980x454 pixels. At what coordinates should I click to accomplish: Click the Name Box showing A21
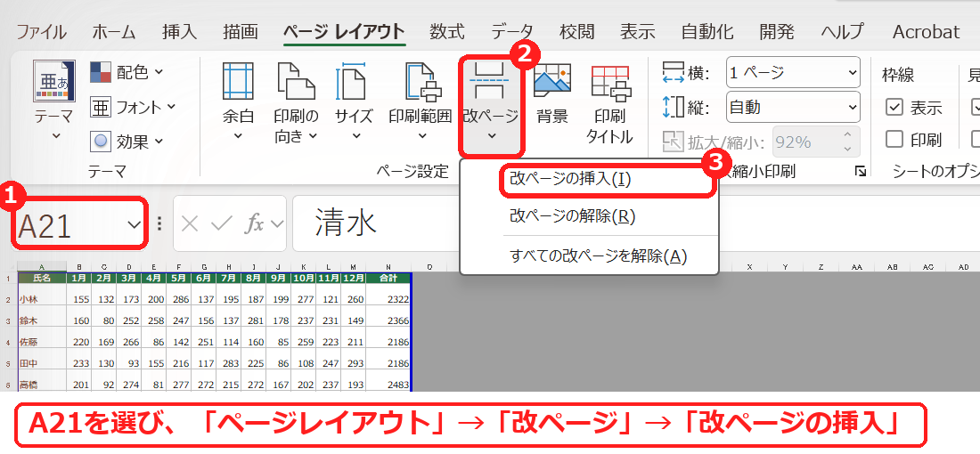pyautogui.click(x=69, y=223)
